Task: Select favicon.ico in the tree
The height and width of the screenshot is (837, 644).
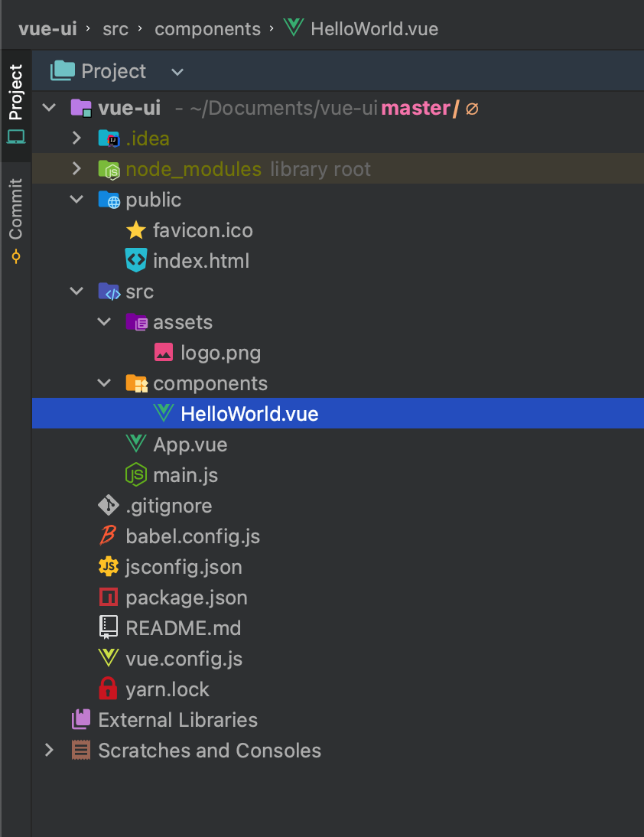Action: tap(203, 230)
